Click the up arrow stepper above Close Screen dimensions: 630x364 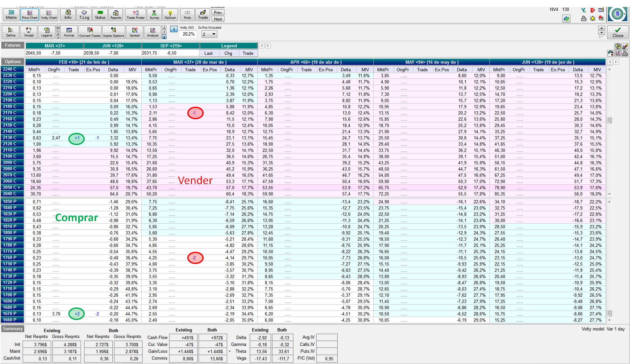601,28
